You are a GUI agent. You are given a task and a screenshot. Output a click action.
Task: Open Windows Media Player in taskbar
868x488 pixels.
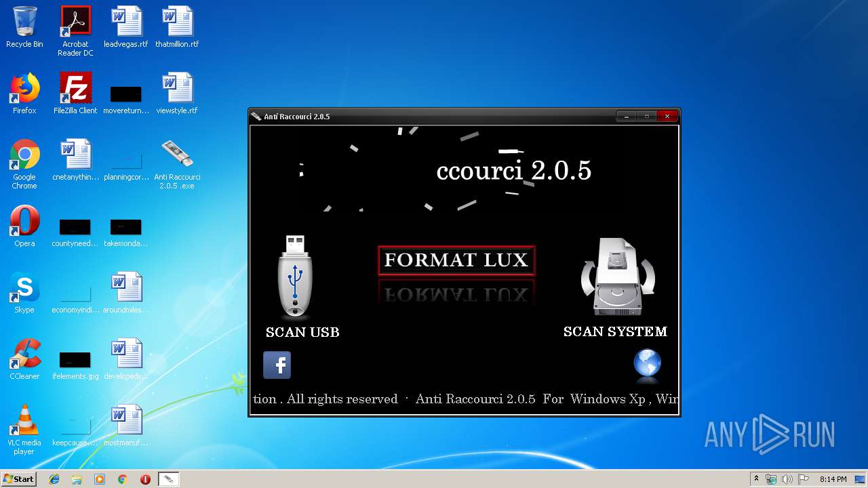(100, 479)
